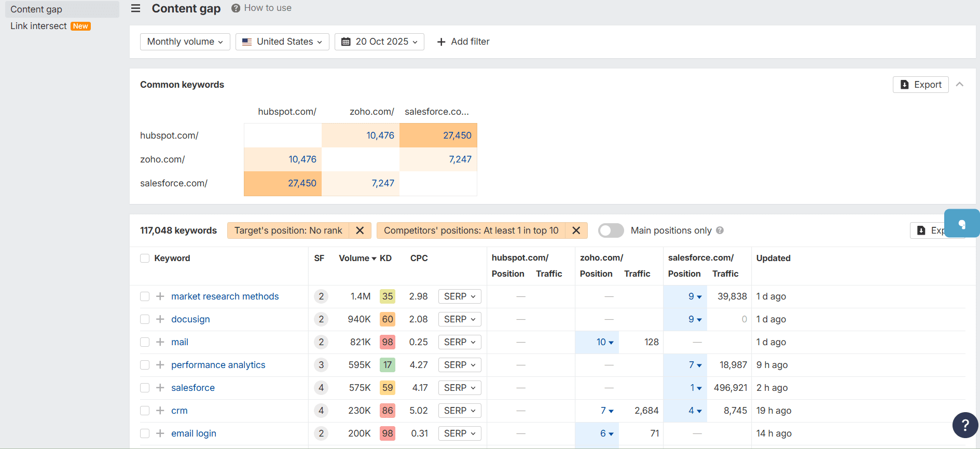Screen dimensions: 980x449
Task: Remove the Competitors' positions filter
Action: [x=576, y=230]
